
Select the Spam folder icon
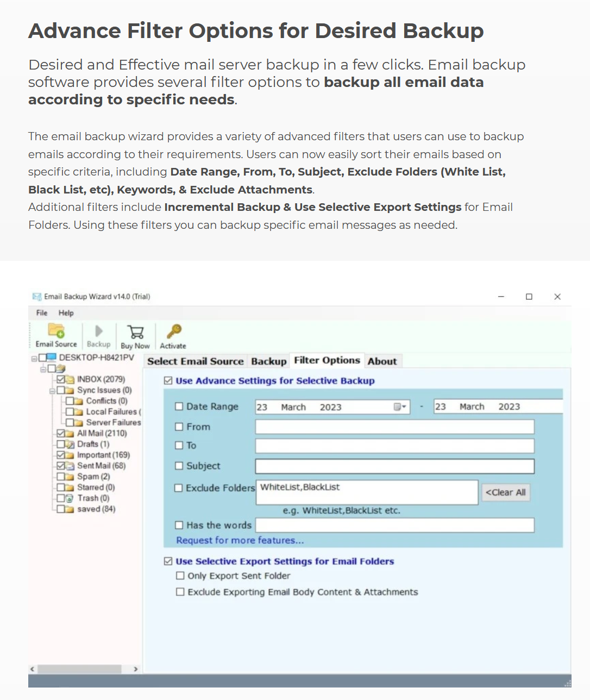point(70,477)
